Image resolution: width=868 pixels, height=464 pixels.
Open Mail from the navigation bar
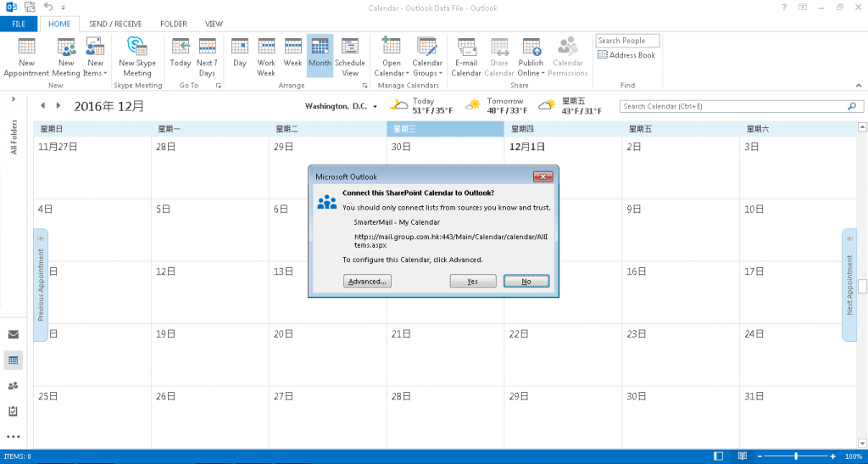14,334
